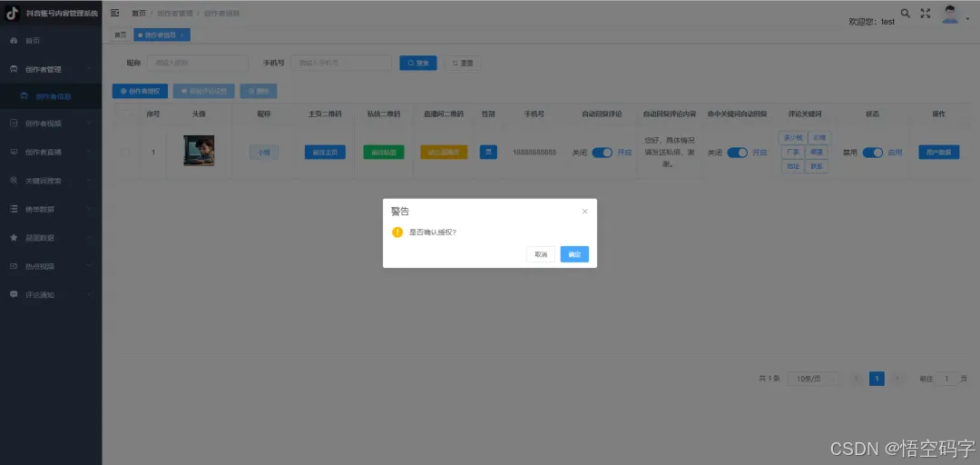Click the orange live room QR button
The width and height of the screenshot is (980, 465).
(x=444, y=152)
